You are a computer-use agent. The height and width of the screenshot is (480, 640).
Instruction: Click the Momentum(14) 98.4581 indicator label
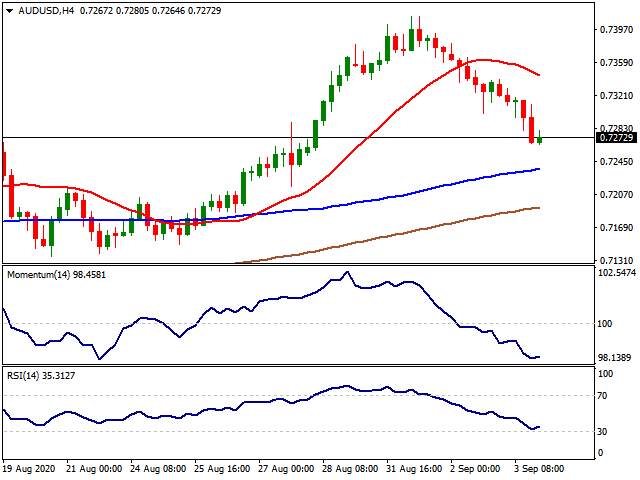[x=56, y=275]
